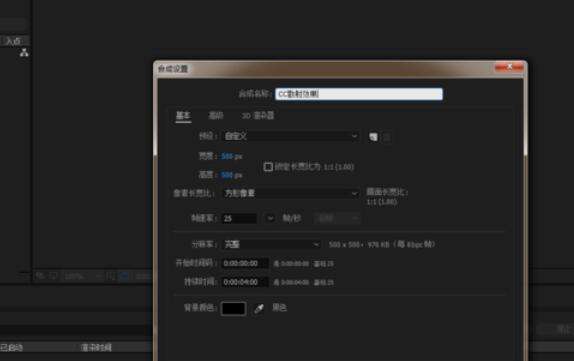574x361 pixels.
Task: Click the save preset icon beside the preset dropdown
Action: pyautogui.click(x=373, y=137)
